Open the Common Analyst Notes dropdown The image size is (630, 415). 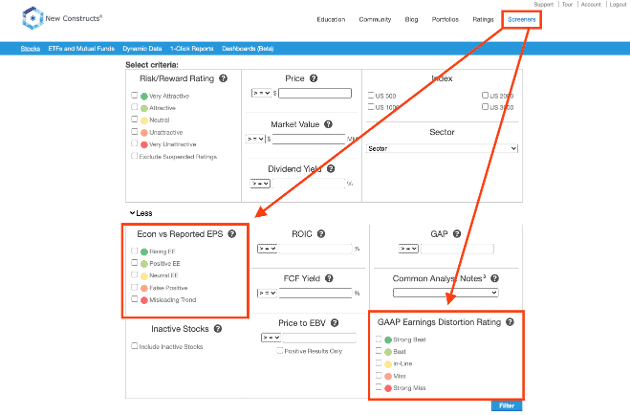pyautogui.click(x=445, y=293)
